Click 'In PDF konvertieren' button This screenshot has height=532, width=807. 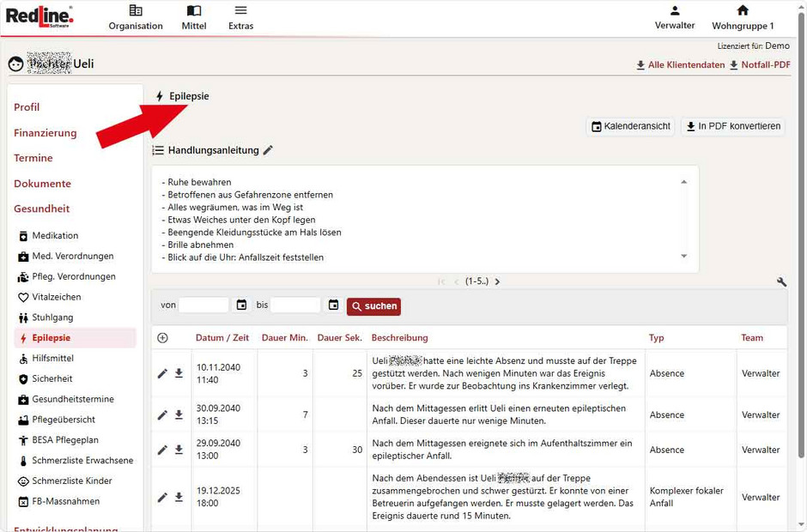732,126
